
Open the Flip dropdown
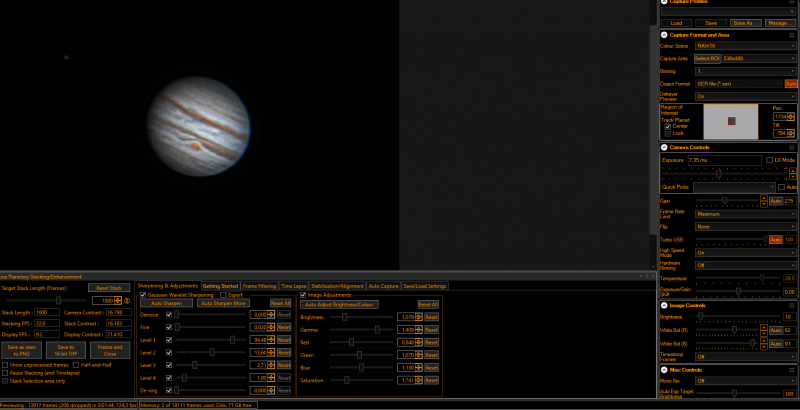[x=745, y=227]
